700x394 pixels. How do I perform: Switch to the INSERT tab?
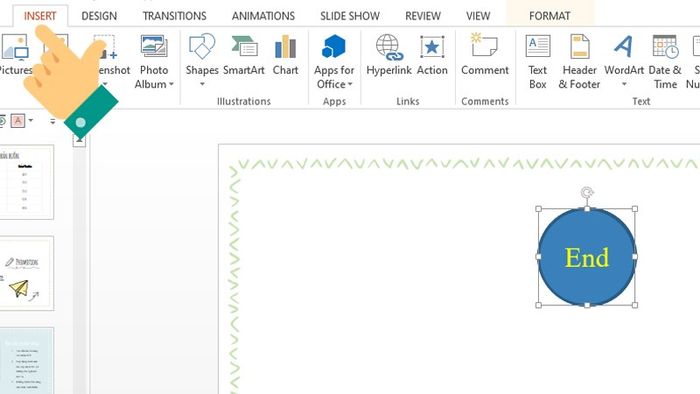(x=40, y=16)
